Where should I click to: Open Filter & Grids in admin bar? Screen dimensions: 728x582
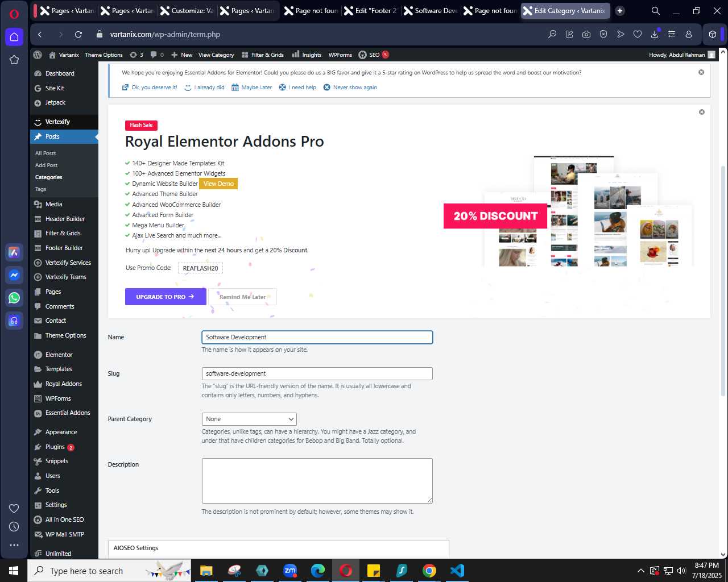(262, 55)
